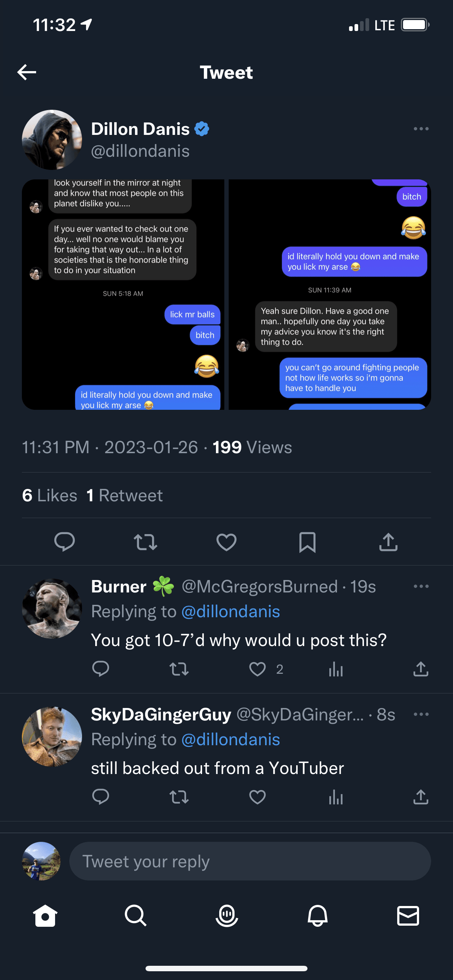Tap the @dillondanis link in Burner's reply

click(x=231, y=612)
